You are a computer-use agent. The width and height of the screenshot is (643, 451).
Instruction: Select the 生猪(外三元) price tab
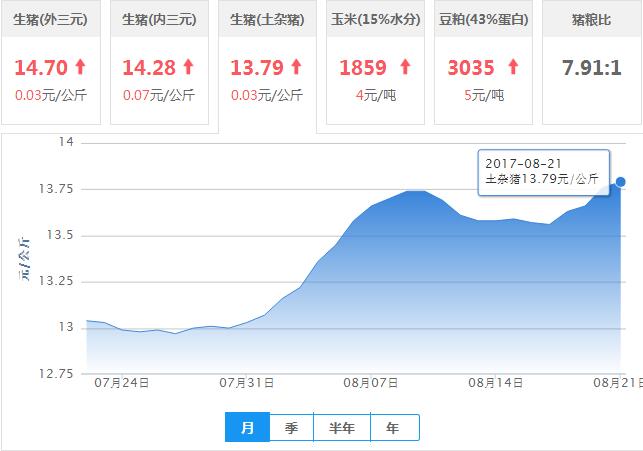click(51, 62)
